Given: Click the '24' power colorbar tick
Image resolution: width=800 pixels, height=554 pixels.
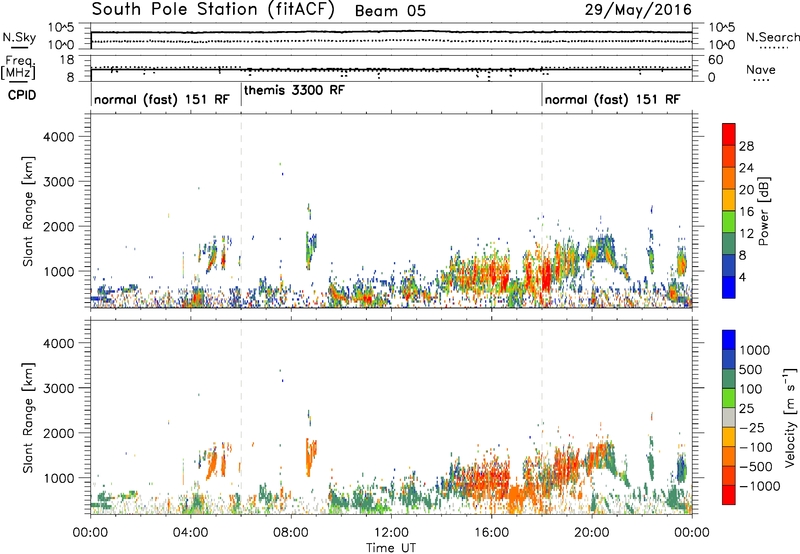Looking at the screenshot, I should point(746,168).
